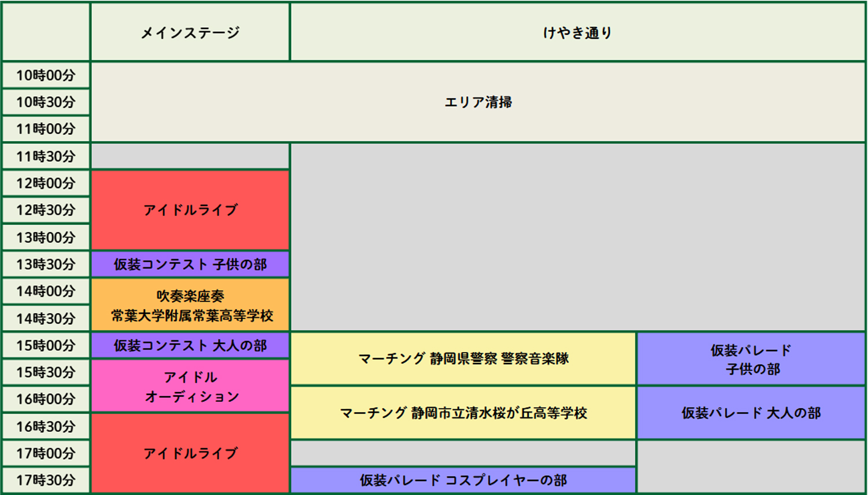Click the けやき通り column header
Viewport: 868px width, 495px height.
578,32
